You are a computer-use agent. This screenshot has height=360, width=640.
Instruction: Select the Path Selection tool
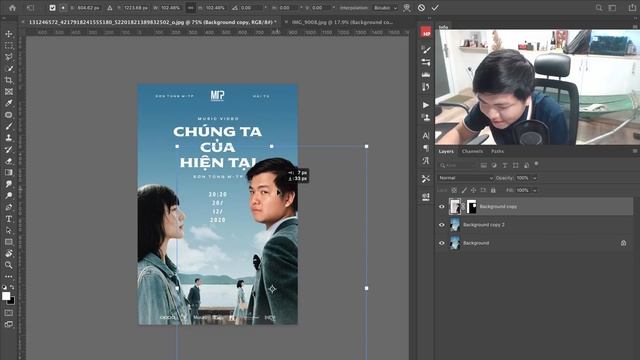9,231
